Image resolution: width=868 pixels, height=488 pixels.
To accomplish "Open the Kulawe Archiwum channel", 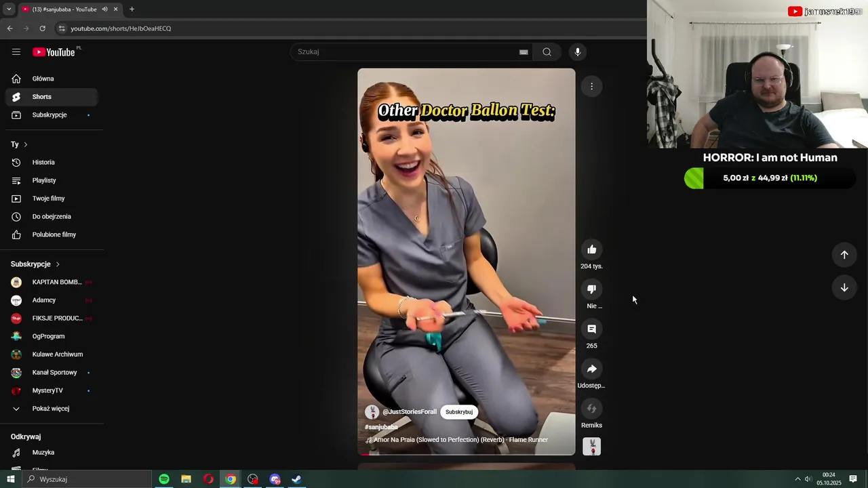I will [52, 354].
